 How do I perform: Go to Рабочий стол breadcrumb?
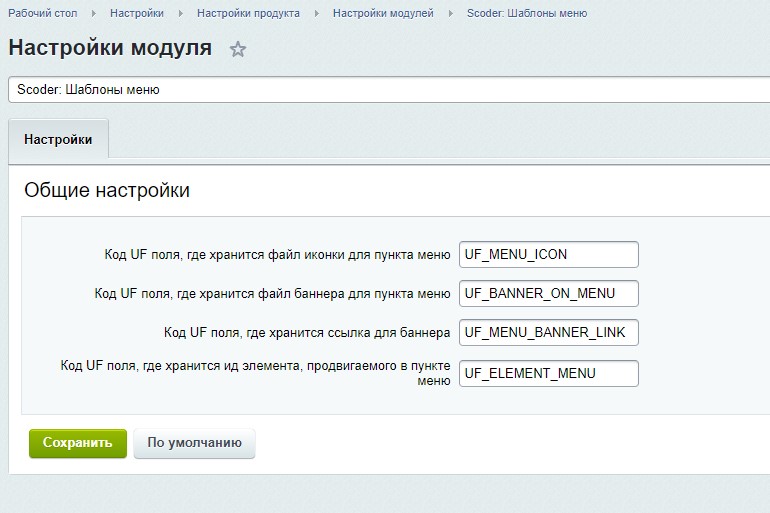point(44,14)
